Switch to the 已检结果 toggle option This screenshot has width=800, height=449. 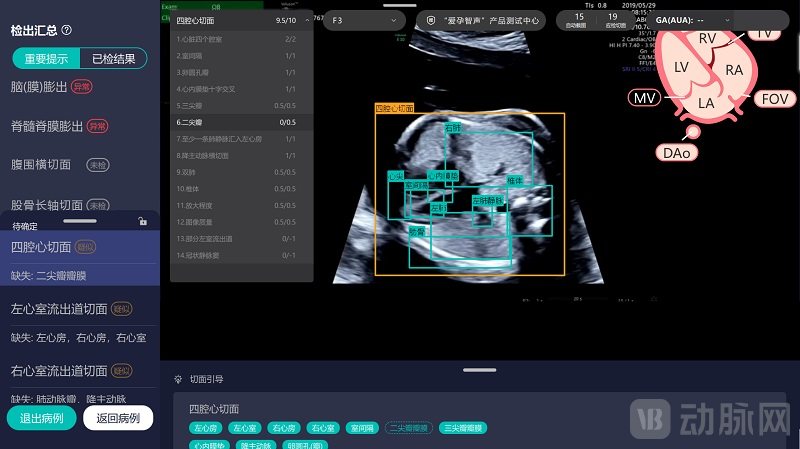pyautogui.click(x=113, y=59)
